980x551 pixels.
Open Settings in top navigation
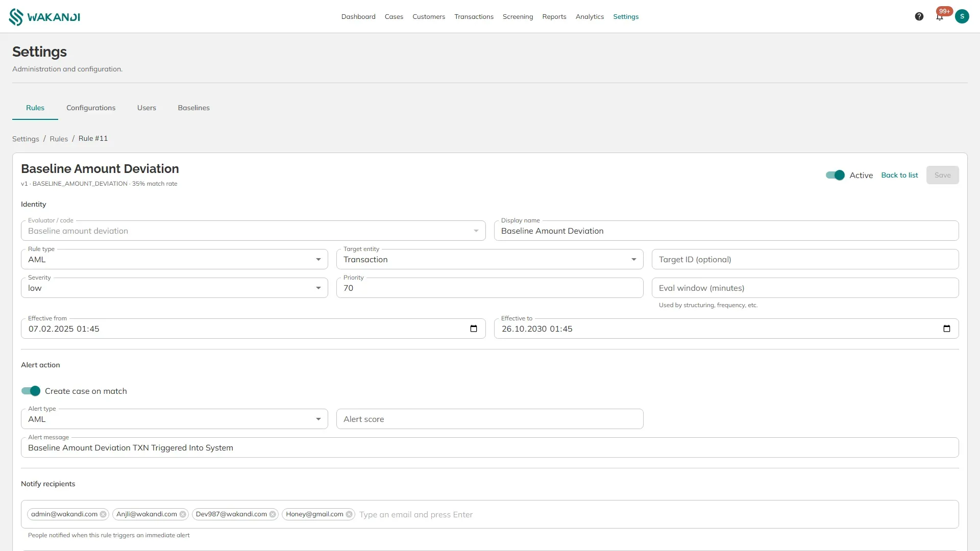pyautogui.click(x=626, y=17)
